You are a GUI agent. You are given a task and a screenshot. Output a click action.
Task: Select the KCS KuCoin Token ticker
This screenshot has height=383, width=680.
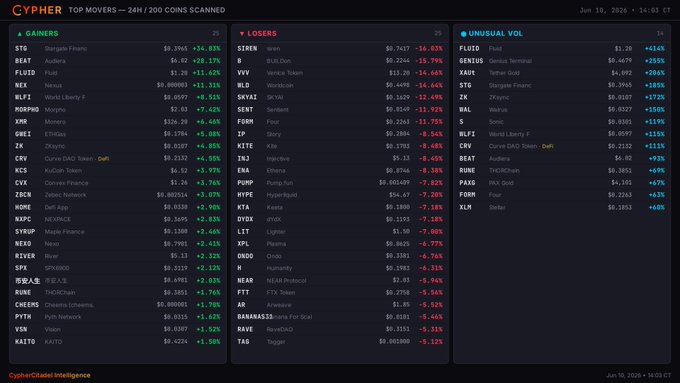click(21, 170)
